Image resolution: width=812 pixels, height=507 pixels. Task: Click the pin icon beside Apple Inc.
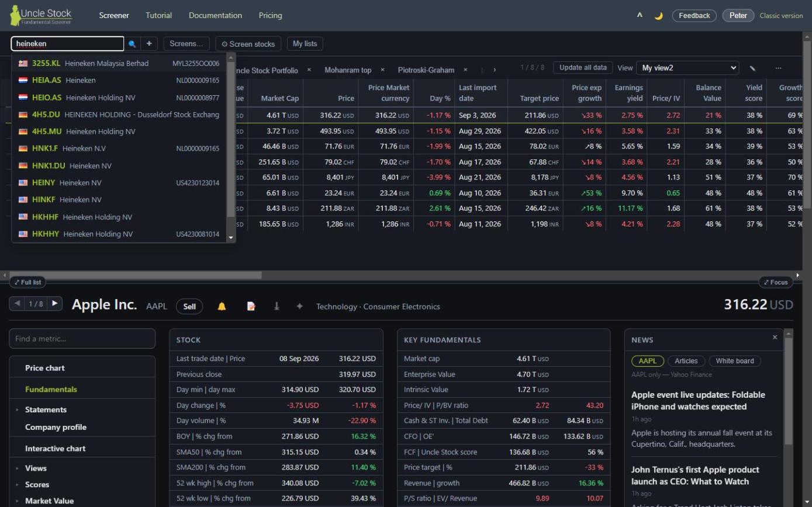pyautogui.click(x=277, y=307)
